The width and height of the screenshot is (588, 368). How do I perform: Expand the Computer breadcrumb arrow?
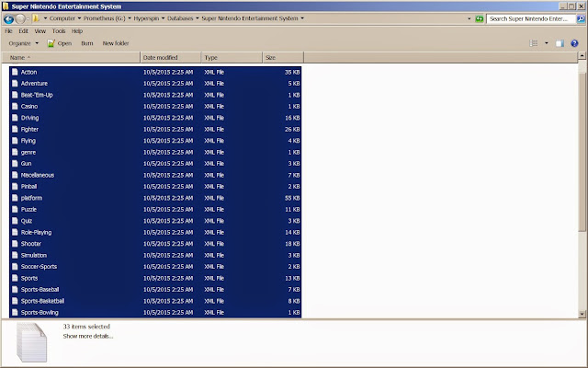(x=79, y=18)
